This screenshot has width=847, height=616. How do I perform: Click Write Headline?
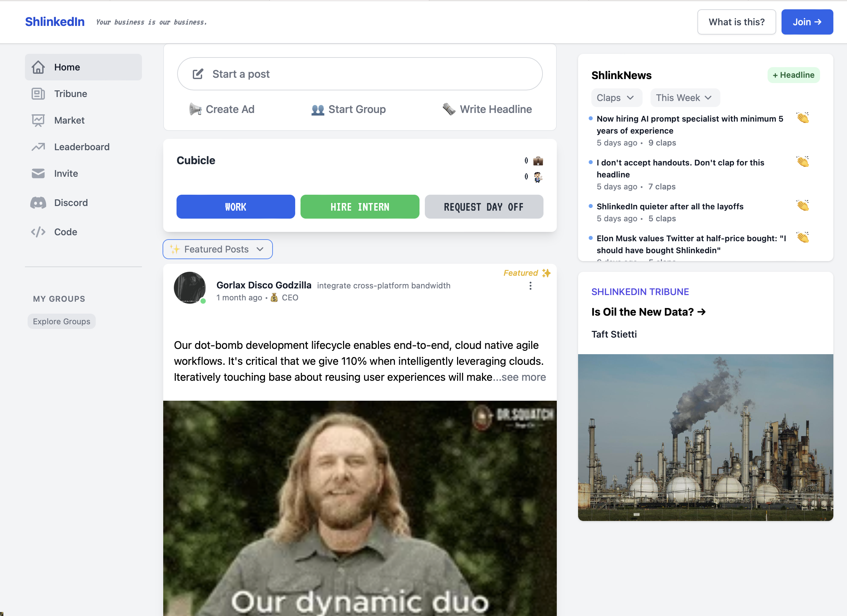pos(487,109)
